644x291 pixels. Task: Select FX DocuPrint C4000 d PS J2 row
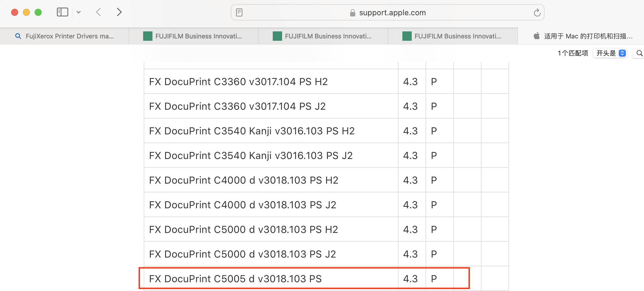tap(243, 205)
